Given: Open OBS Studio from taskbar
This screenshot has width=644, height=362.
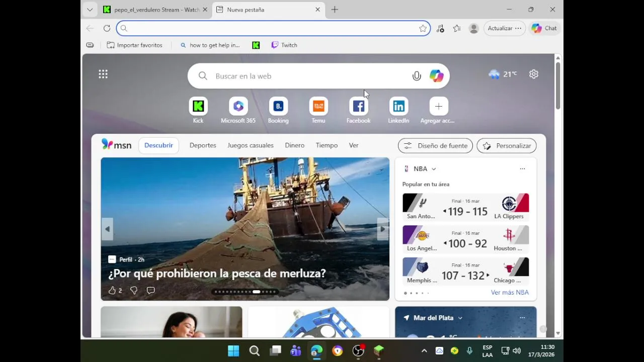Looking at the screenshot, I should (x=358, y=350).
